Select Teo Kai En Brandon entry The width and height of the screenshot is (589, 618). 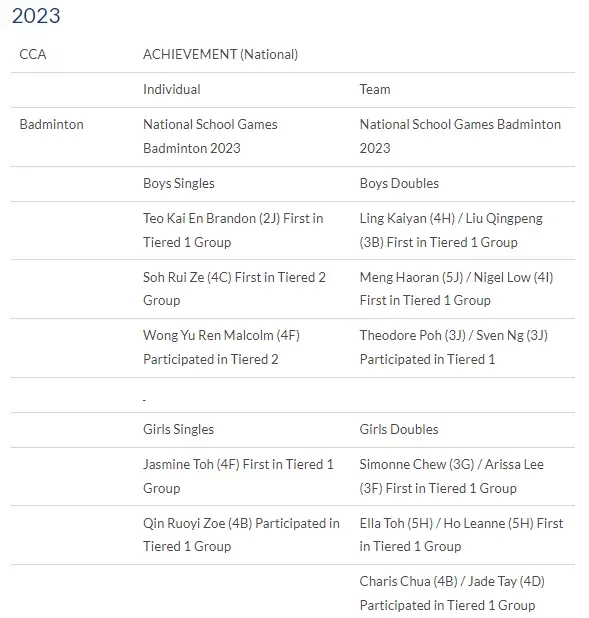click(x=233, y=230)
